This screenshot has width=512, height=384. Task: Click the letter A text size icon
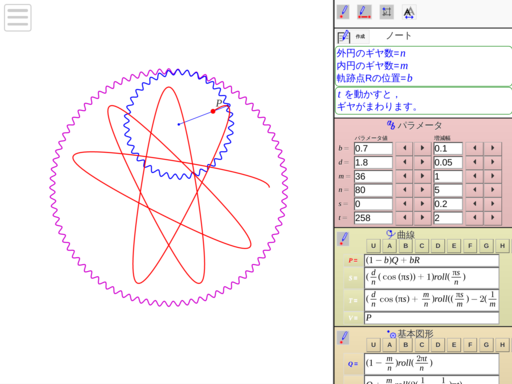pos(409,13)
